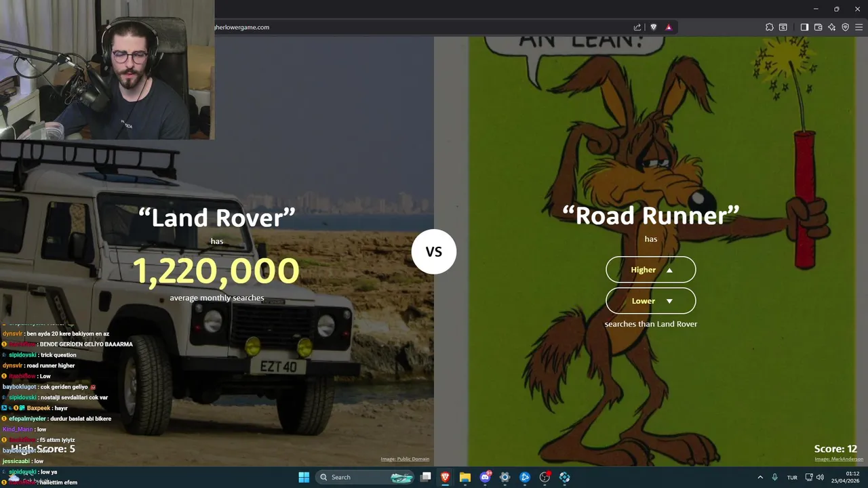
Task: Click the Brave VPN shield icon
Action: click(846, 27)
